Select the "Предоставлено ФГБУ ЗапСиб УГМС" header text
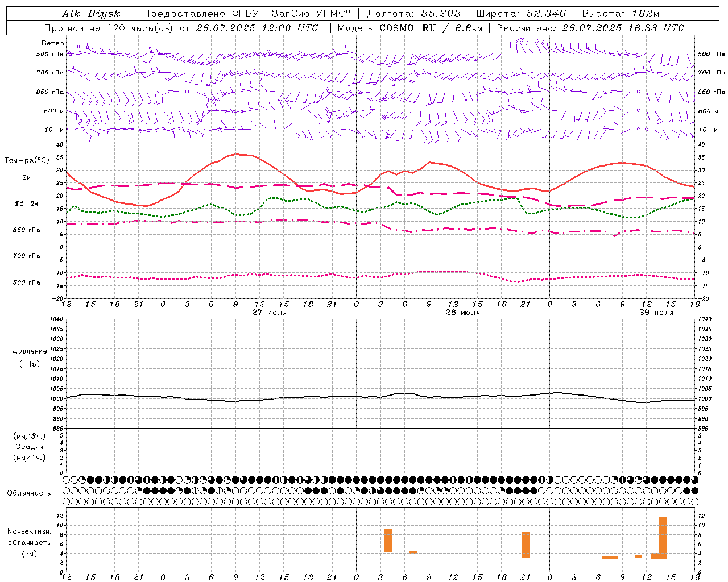 click(x=247, y=14)
